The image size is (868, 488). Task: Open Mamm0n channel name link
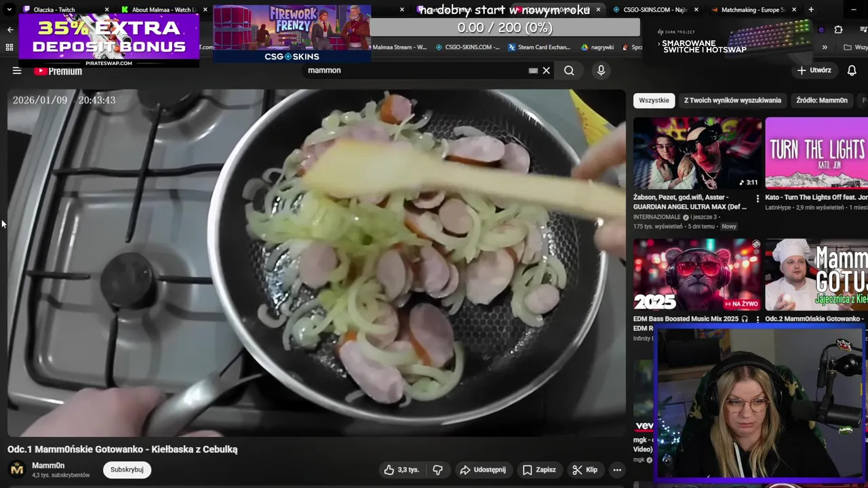(48, 466)
